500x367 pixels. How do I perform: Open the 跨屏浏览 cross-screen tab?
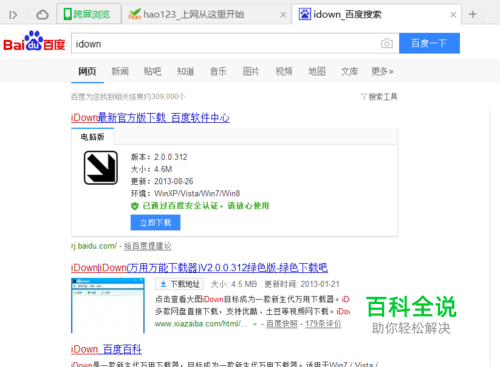[89, 14]
